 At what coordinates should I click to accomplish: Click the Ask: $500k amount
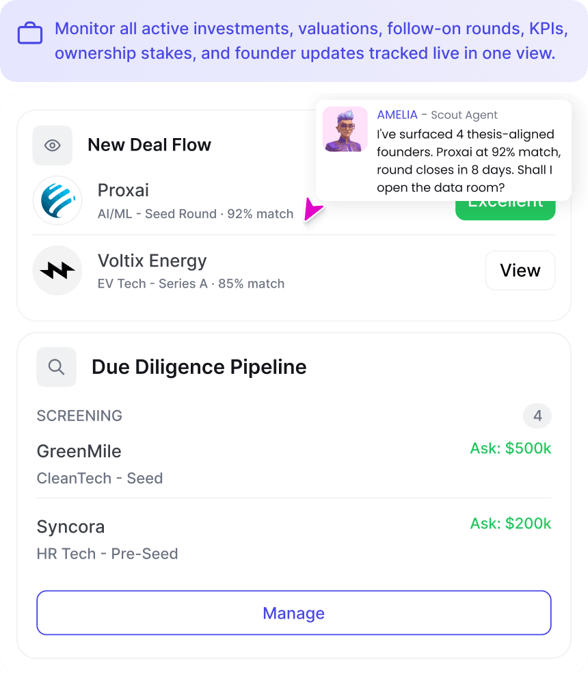point(511,448)
